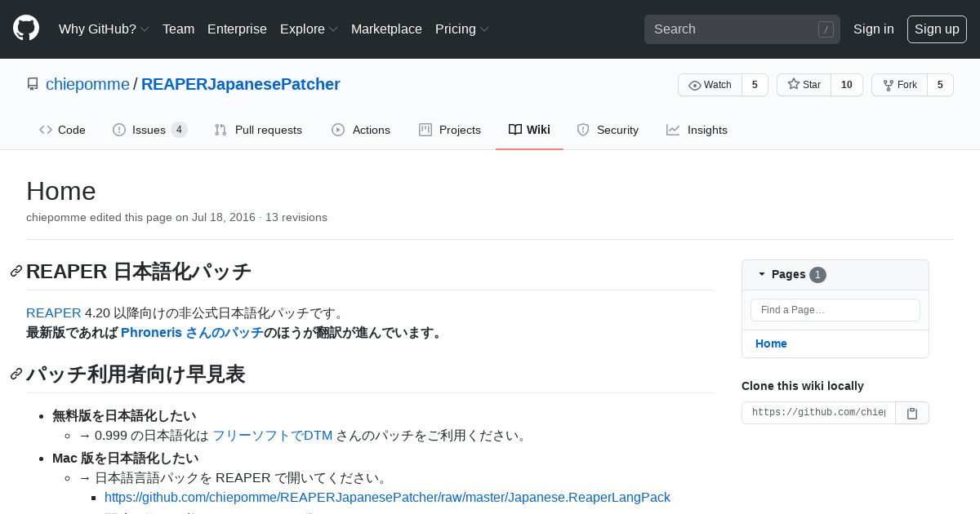The width and height of the screenshot is (980, 514).
Task: Open the Marketplace menu item
Action: click(386, 29)
